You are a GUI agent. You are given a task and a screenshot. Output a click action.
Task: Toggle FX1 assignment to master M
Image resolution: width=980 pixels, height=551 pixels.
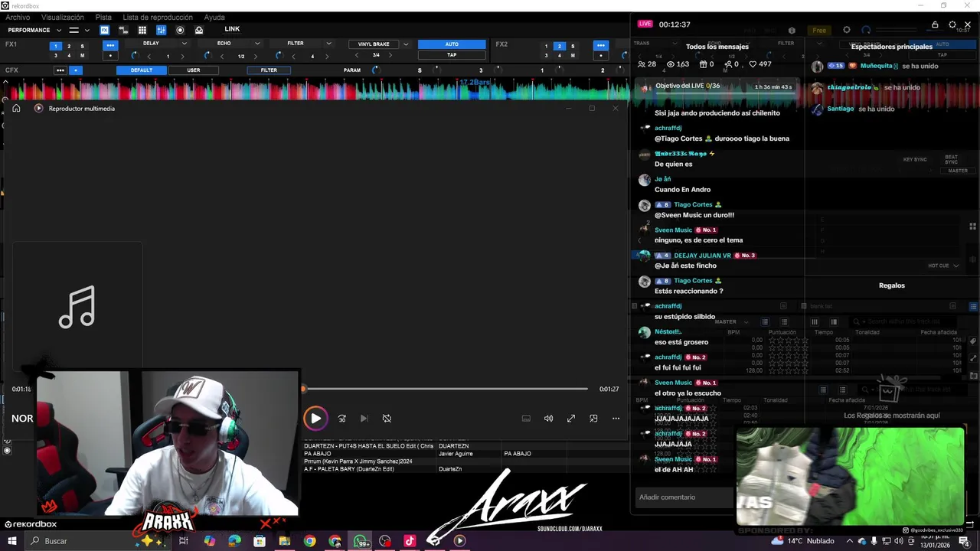pos(83,56)
